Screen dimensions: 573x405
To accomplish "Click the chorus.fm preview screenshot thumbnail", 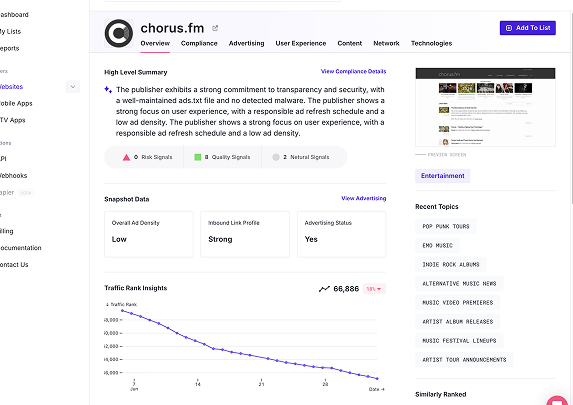I will pos(485,107).
